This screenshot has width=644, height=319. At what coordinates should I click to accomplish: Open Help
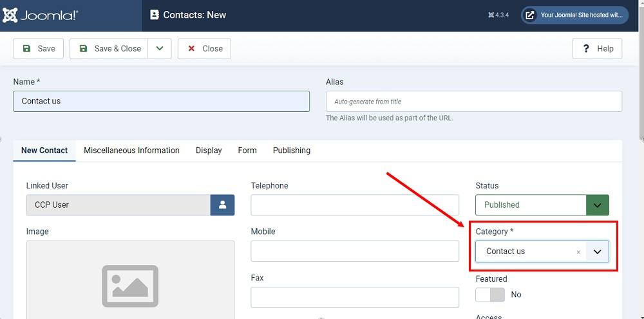[597, 48]
